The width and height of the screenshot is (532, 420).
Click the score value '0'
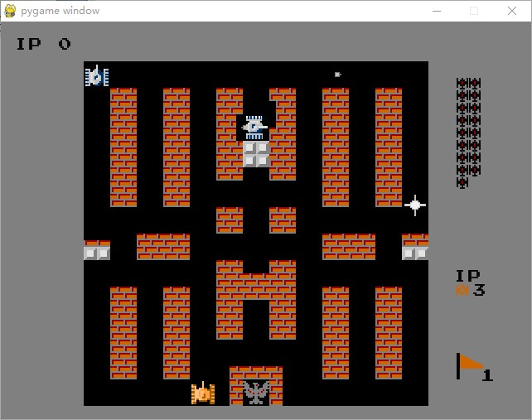coord(65,44)
